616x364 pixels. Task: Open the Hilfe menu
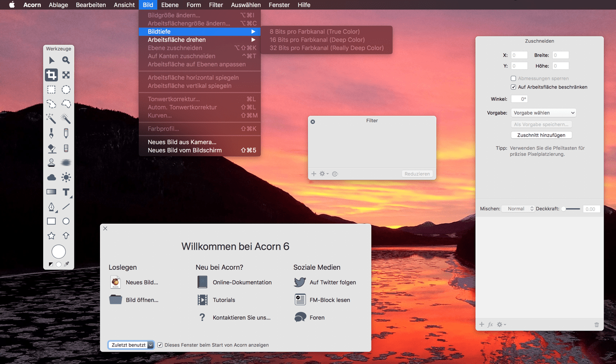[304, 5]
